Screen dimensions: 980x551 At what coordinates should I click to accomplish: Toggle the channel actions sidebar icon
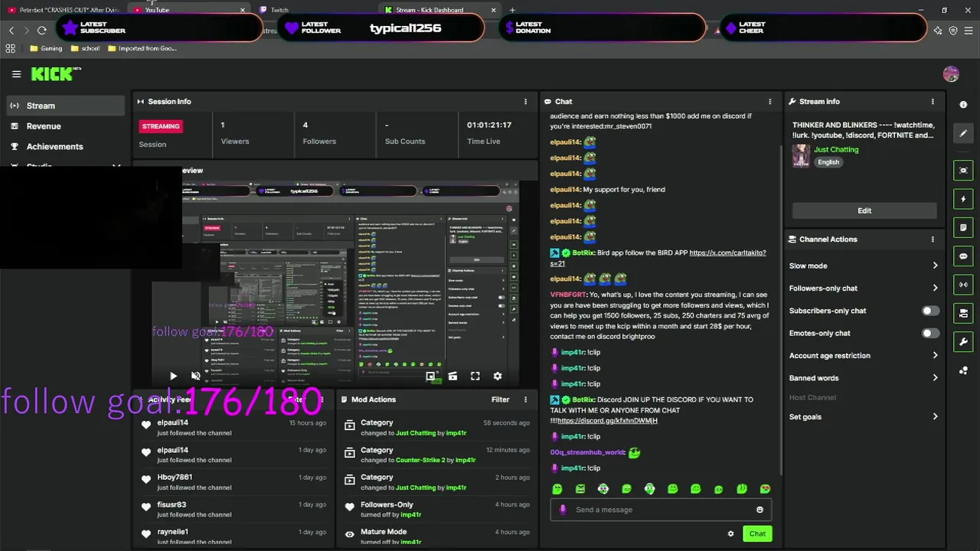963,313
